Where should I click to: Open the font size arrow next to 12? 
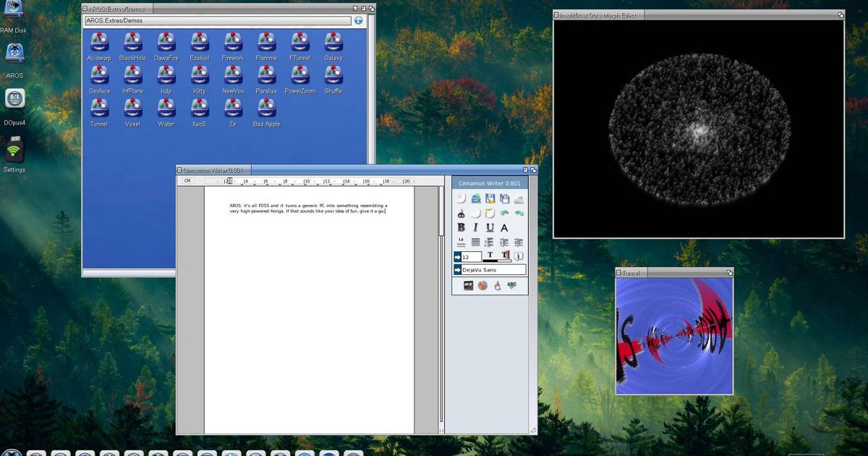(457, 257)
